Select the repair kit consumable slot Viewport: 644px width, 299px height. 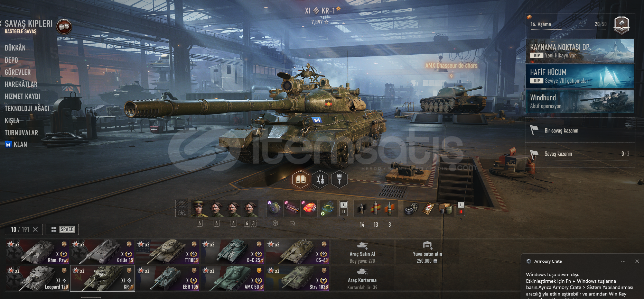tap(411, 208)
